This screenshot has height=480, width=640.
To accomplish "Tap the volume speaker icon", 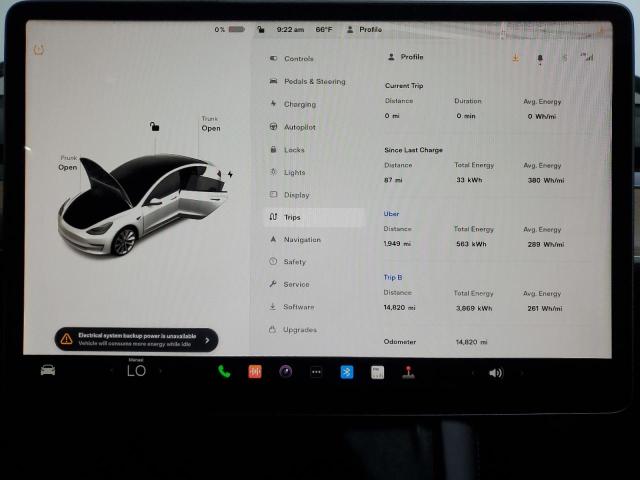I will tap(496, 373).
